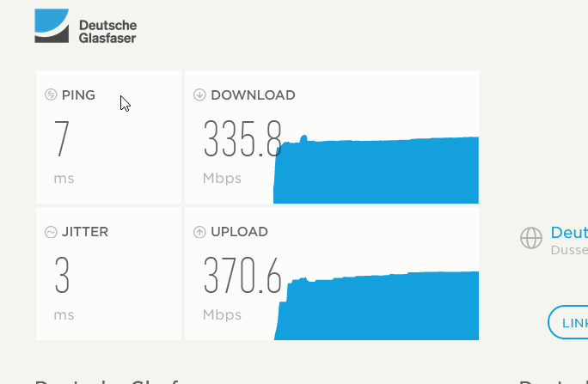
Task: Click the Deutsche Glasfaser brand text
Action: 107,32
